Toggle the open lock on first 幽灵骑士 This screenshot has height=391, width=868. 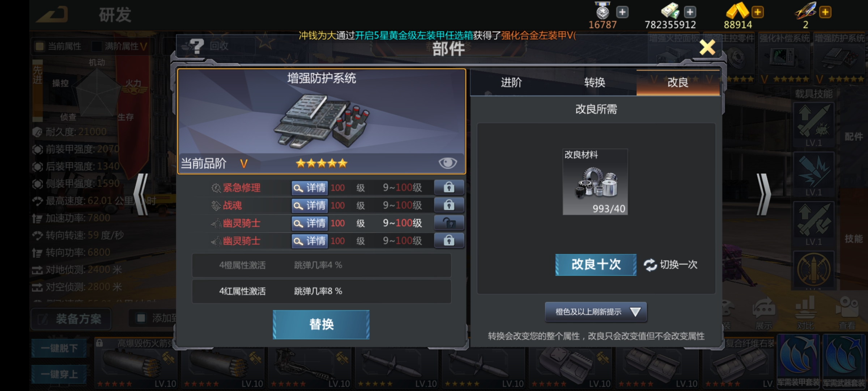(x=449, y=223)
